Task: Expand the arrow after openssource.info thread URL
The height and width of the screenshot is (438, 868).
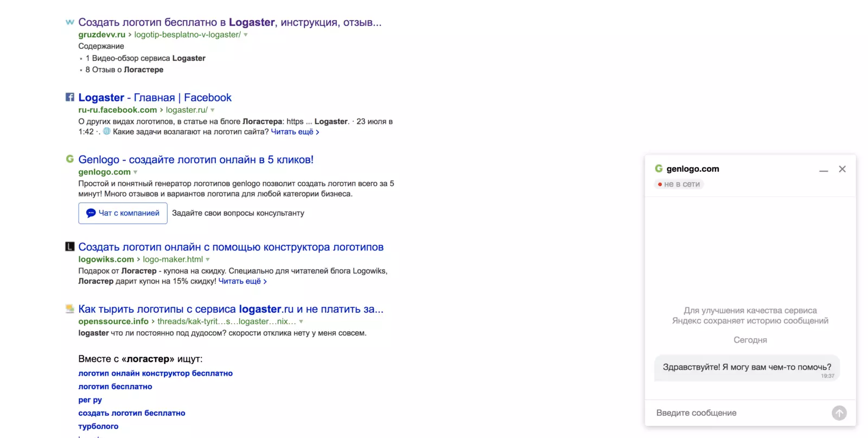Action: click(301, 321)
